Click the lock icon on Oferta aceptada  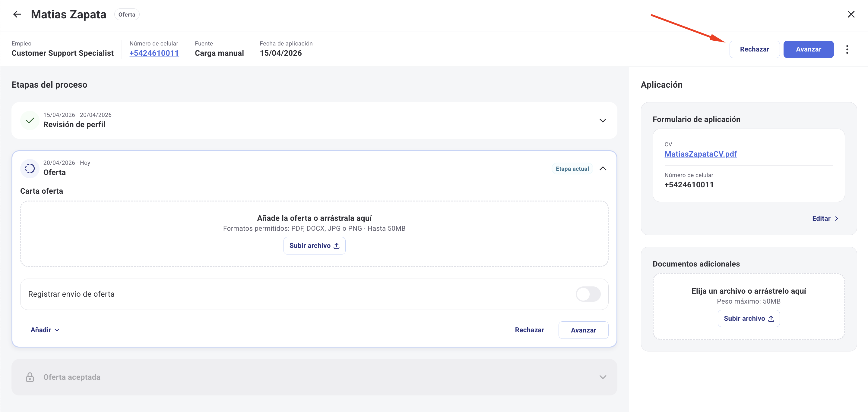pos(30,377)
